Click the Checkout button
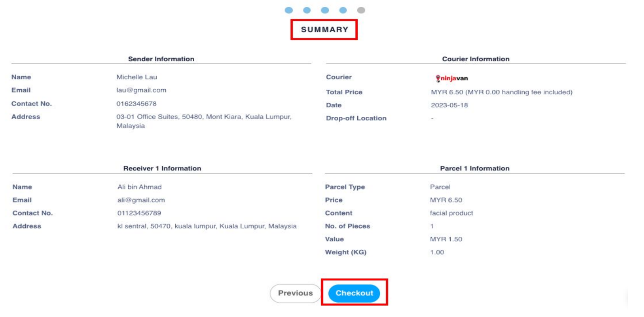This screenshot has width=644, height=317. pos(355,293)
